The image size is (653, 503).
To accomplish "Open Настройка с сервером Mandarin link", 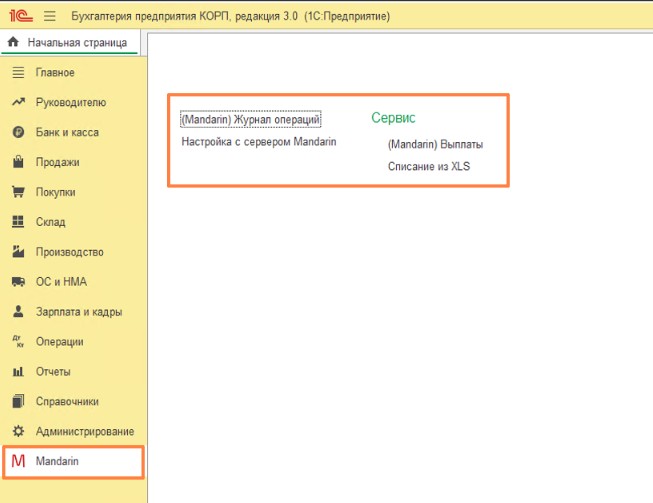I will pos(259,142).
